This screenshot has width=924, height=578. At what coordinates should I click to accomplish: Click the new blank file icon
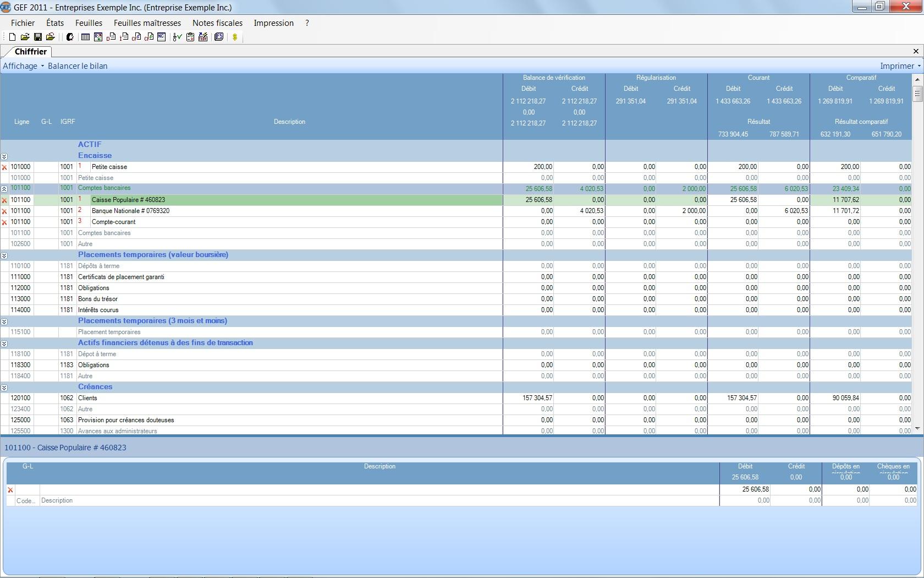12,37
